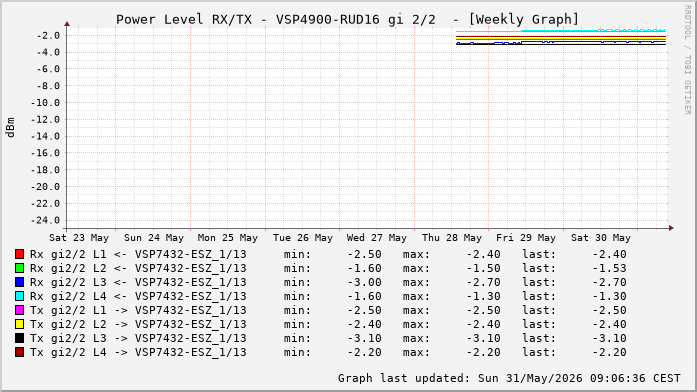Click the dBm y-axis unit label
This screenshot has height=392, width=697.
click(10, 128)
